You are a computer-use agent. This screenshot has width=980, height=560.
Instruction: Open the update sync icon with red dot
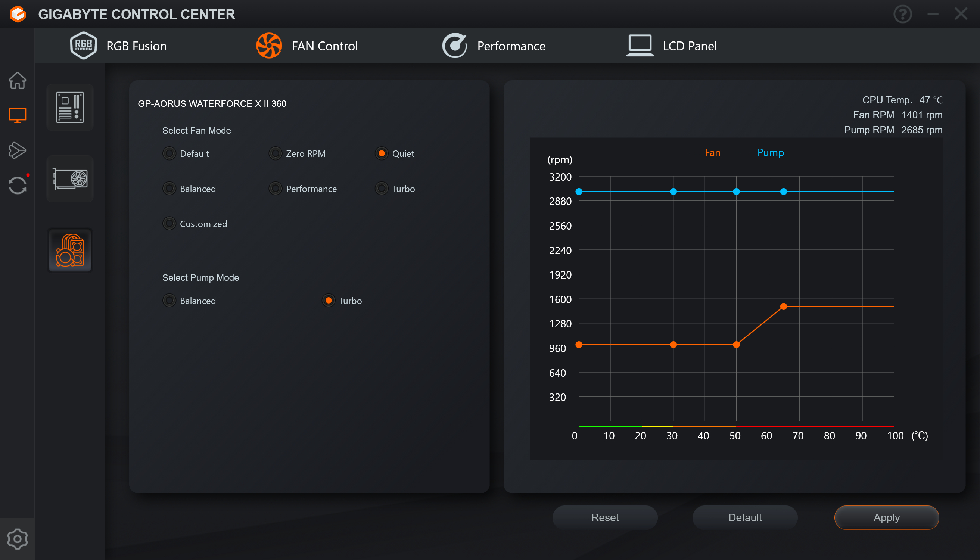[17, 186]
